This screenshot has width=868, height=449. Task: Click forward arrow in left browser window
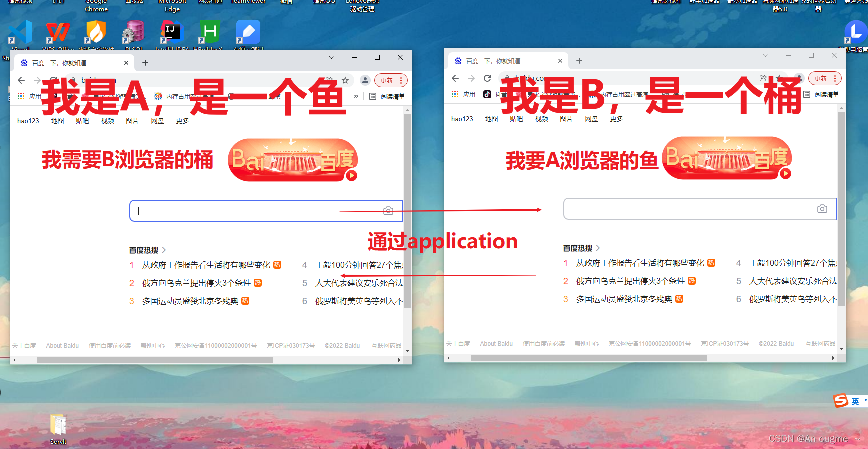tap(37, 80)
